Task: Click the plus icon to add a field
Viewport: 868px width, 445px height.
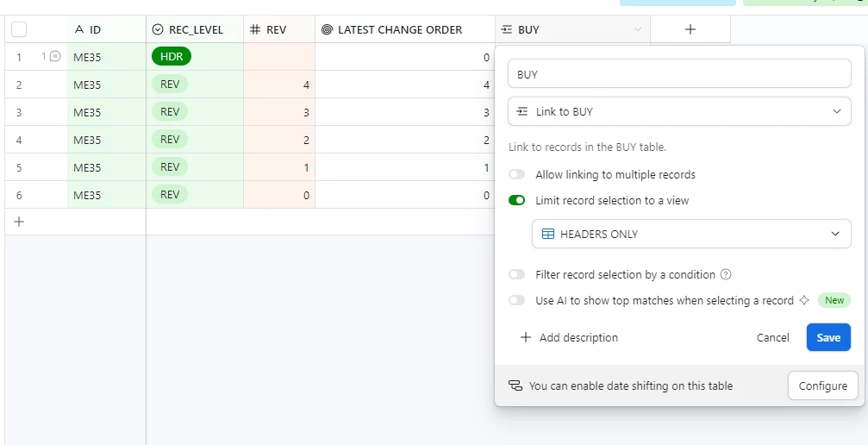Action: click(690, 29)
